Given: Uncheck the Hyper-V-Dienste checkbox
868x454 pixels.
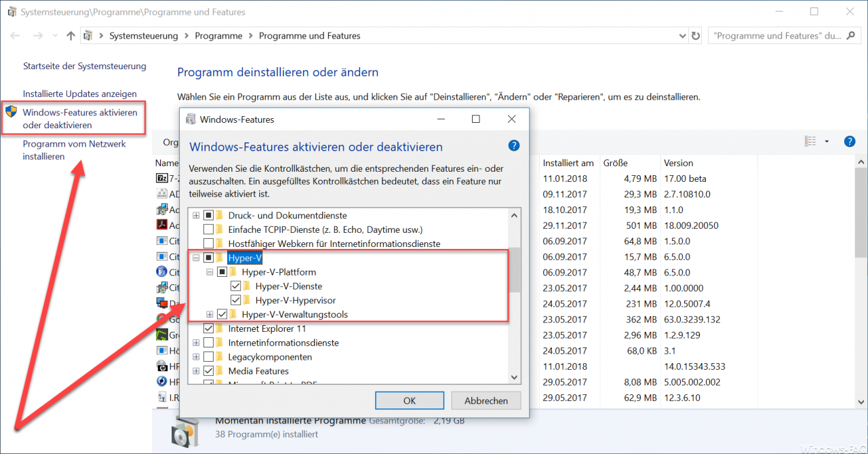Looking at the screenshot, I should [235, 286].
